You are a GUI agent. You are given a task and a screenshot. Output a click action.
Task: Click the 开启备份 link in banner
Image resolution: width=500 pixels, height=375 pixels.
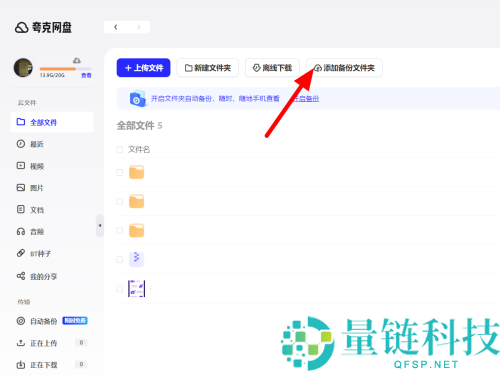[306, 99]
